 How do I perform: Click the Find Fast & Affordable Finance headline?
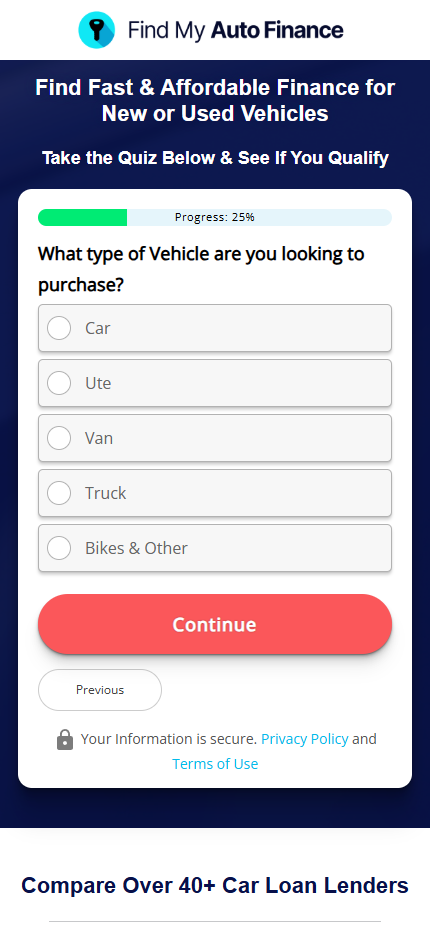point(215,100)
